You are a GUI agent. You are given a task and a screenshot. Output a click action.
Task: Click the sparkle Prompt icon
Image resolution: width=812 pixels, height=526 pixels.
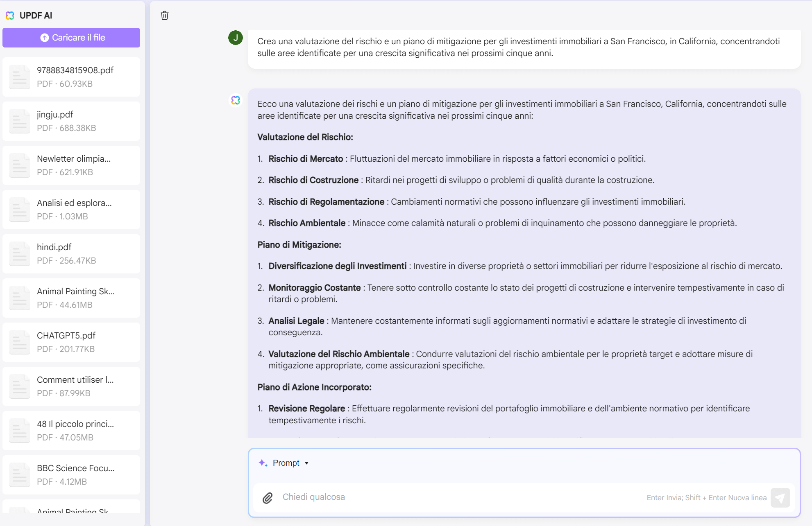[x=263, y=463]
